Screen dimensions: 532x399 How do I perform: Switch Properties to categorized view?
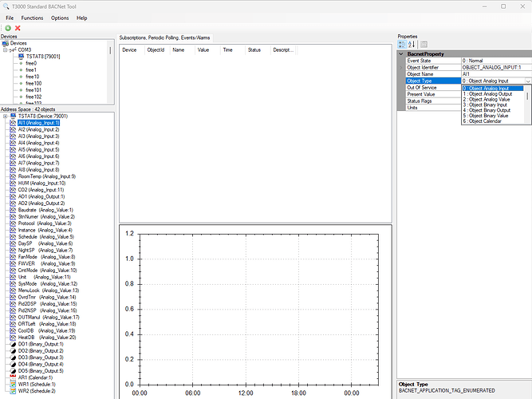(x=402, y=44)
